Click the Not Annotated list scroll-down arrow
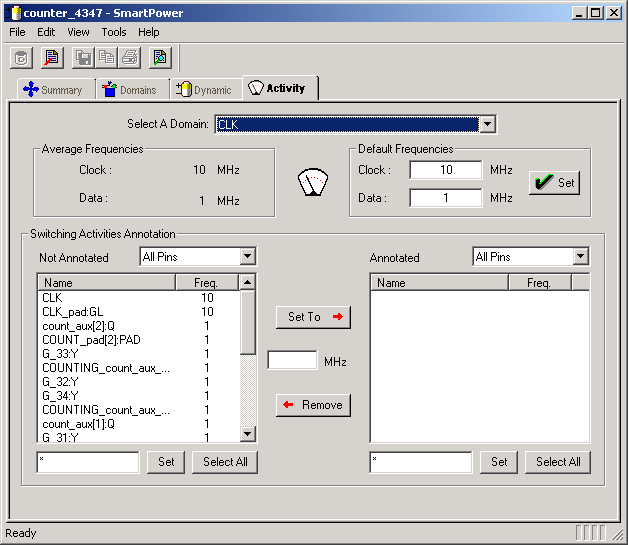628x545 pixels. pyautogui.click(x=248, y=433)
